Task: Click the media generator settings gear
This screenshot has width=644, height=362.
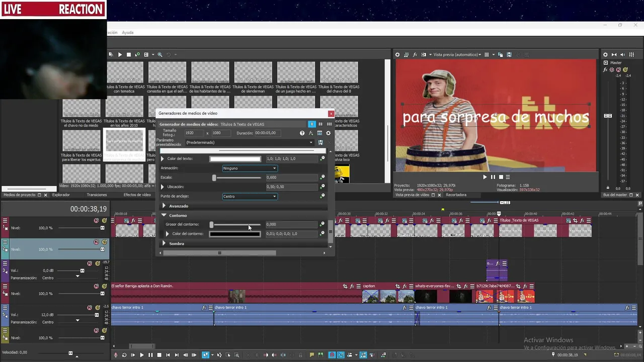Action: (x=329, y=133)
